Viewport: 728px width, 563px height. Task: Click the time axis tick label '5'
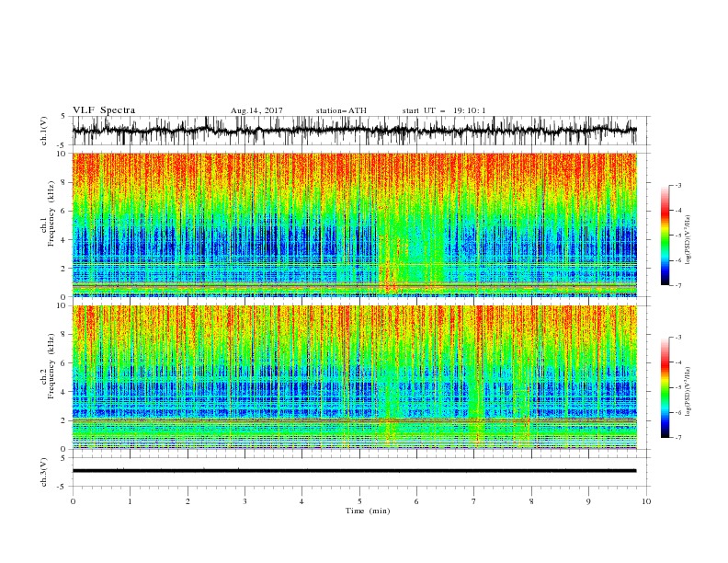tap(359, 501)
